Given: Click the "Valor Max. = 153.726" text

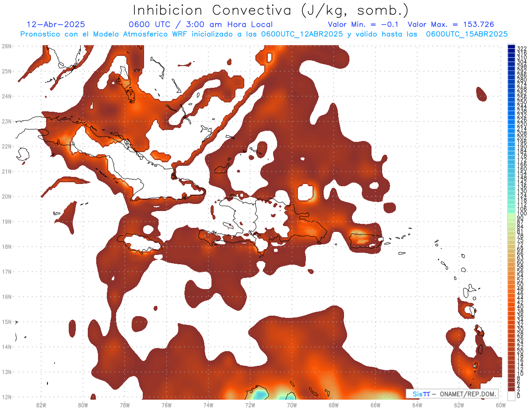Looking at the screenshot, I should [x=450, y=25].
